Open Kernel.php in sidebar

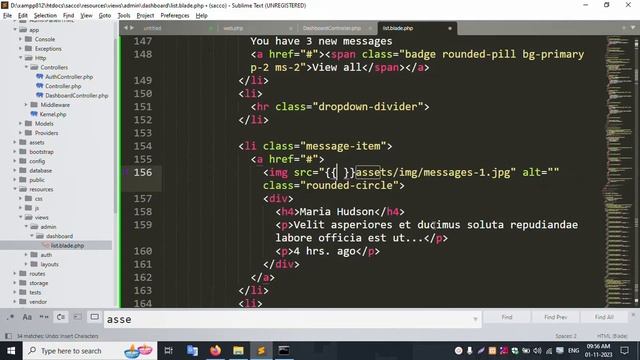pos(53,114)
